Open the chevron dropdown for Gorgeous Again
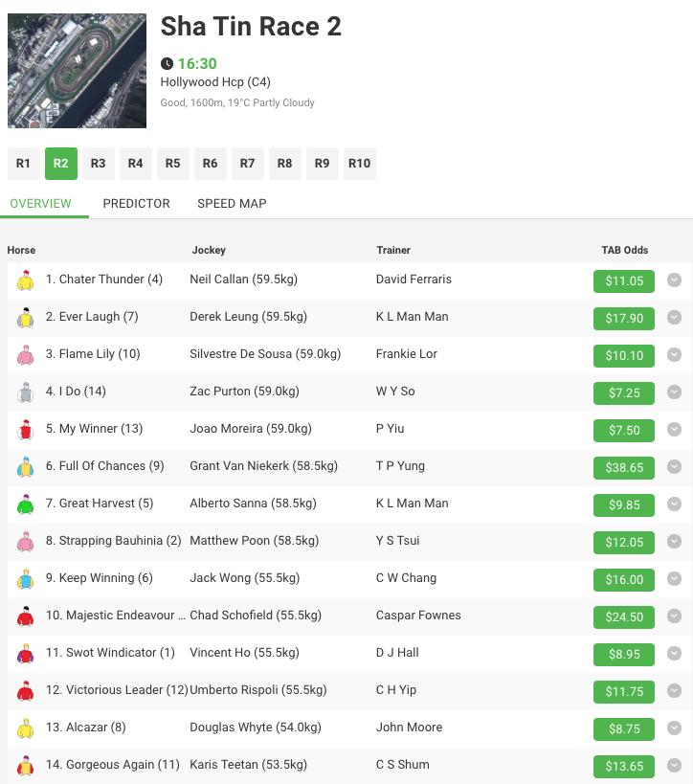 [x=674, y=766]
